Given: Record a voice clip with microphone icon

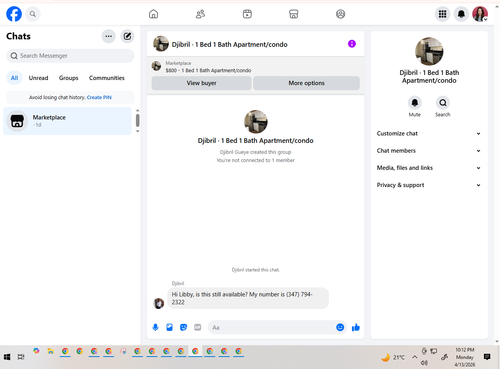Looking at the screenshot, I should coord(155,327).
